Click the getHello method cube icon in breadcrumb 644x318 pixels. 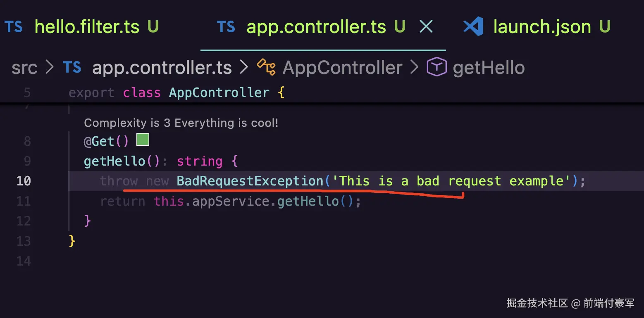point(437,67)
